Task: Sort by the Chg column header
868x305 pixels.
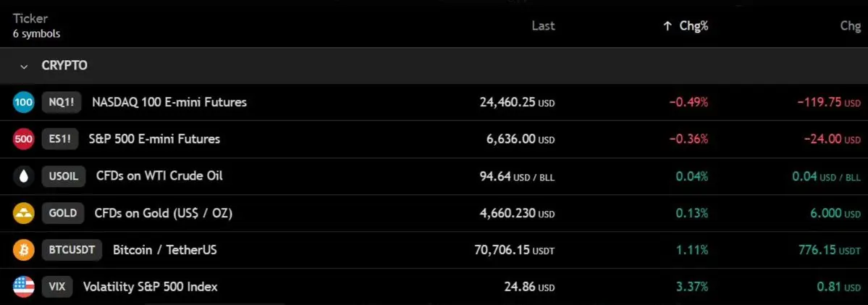Action: [x=851, y=26]
